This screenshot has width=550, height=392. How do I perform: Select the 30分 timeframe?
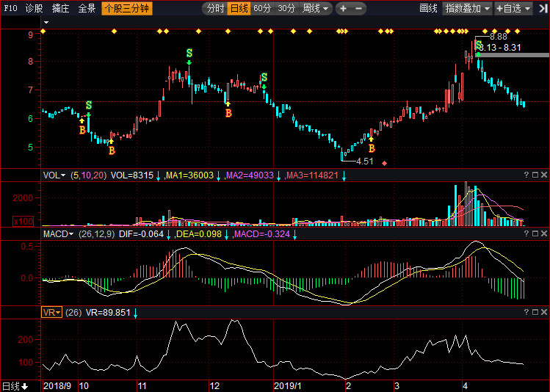(286, 9)
